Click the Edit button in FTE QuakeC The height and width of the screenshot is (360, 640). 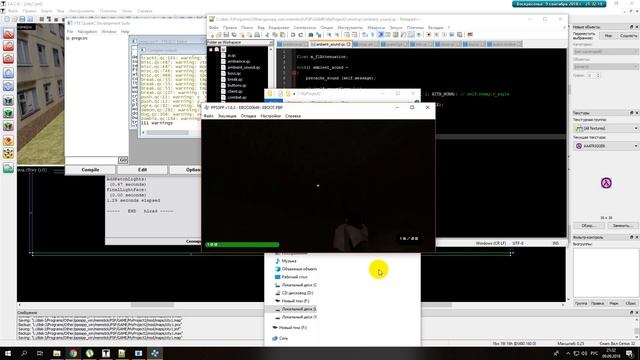click(142, 169)
